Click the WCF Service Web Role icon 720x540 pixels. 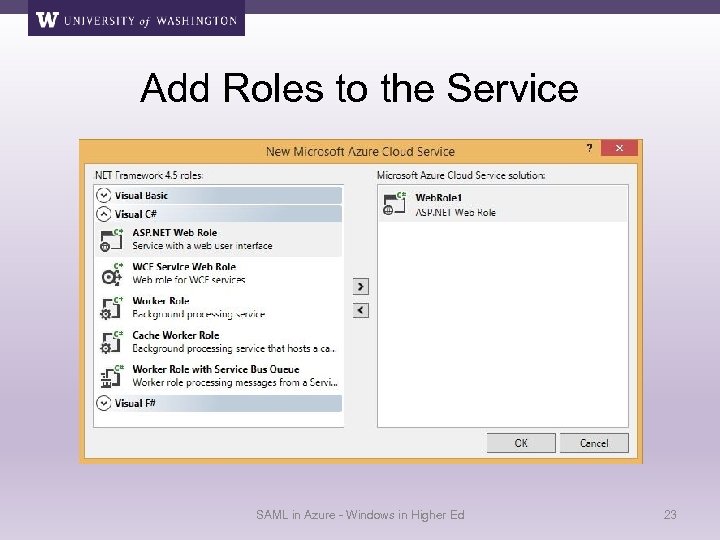[x=112, y=274]
